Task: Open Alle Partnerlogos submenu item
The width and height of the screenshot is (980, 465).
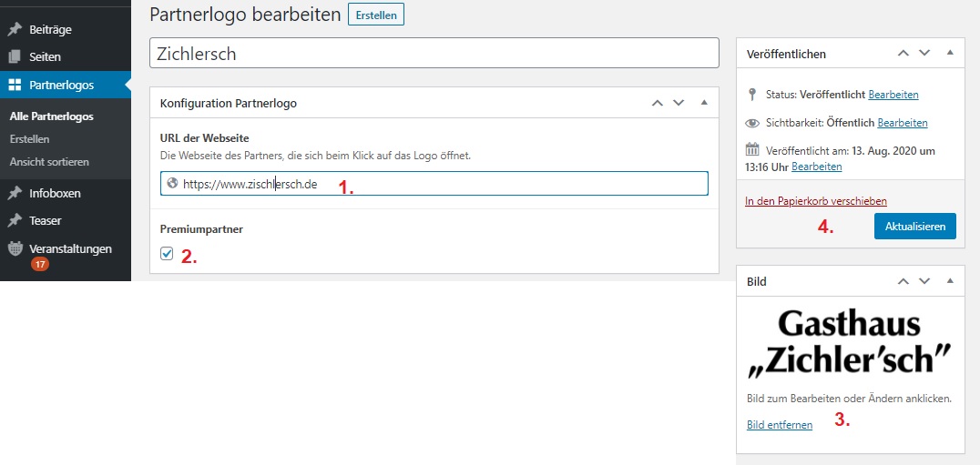Action: click(x=51, y=116)
